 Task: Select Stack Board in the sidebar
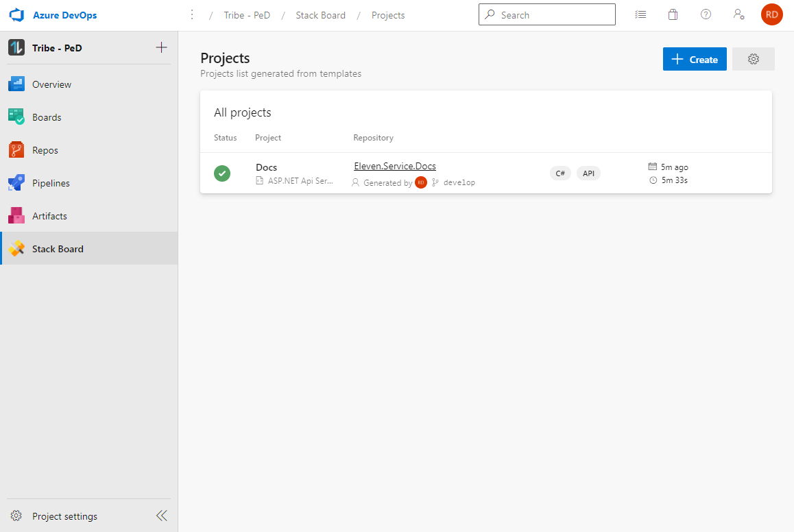click(89, 249)
